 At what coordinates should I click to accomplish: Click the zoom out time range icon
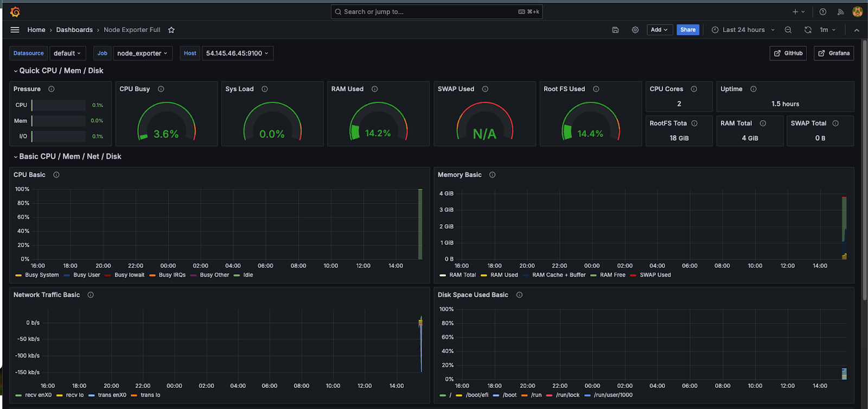(x=788, y=30)
